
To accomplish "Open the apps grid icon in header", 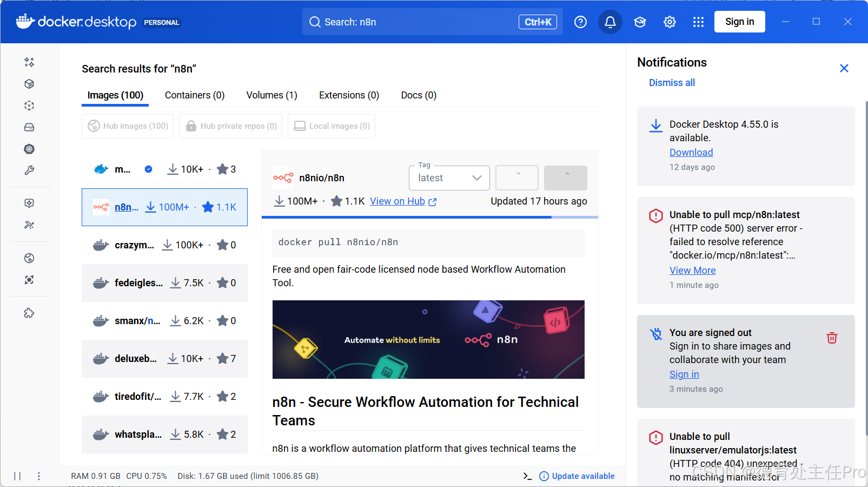I will point(698,22).
